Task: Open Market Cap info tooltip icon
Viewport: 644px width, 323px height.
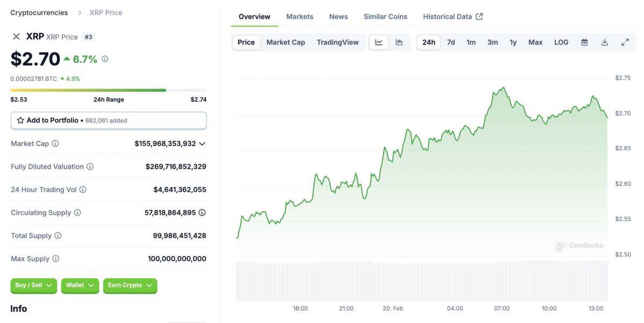Action: [55, 143]
